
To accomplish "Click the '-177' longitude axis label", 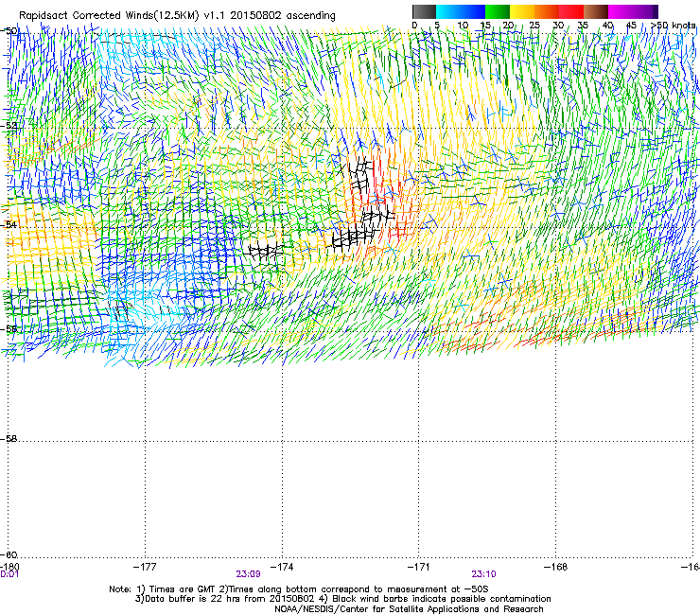I will pos(145,567).
